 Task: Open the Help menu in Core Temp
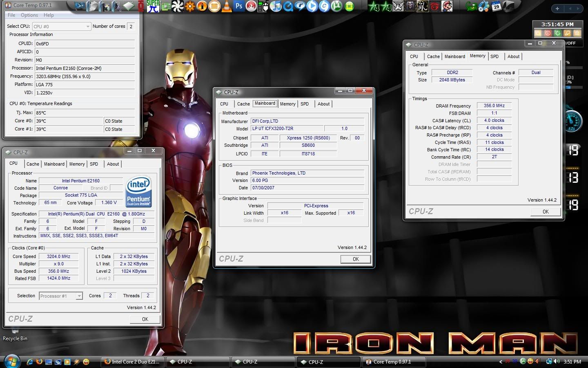(49, 15)
